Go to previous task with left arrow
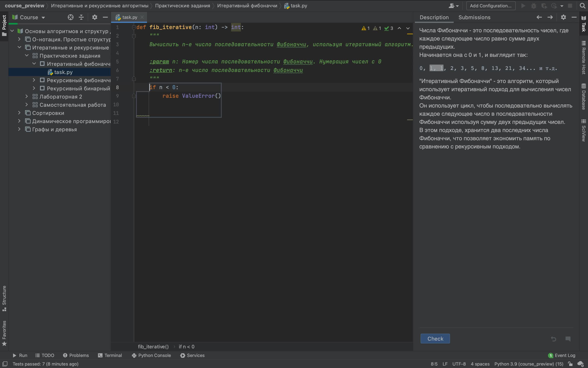588x368 pixels. [539, 17]
